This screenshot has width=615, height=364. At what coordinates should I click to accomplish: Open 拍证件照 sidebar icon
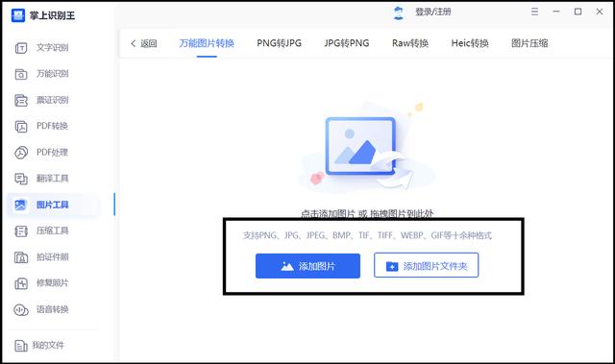(x=21, y=257)
